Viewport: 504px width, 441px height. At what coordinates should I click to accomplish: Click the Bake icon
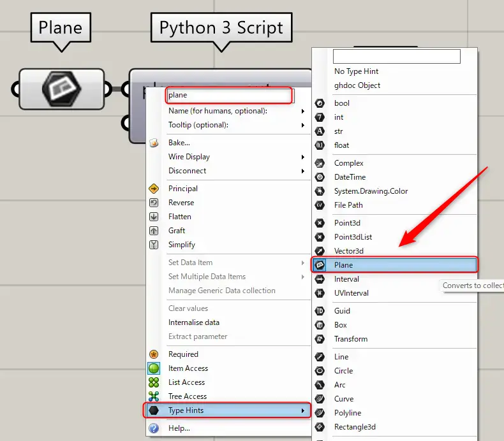pyautogui.click(x=154, y=143)
